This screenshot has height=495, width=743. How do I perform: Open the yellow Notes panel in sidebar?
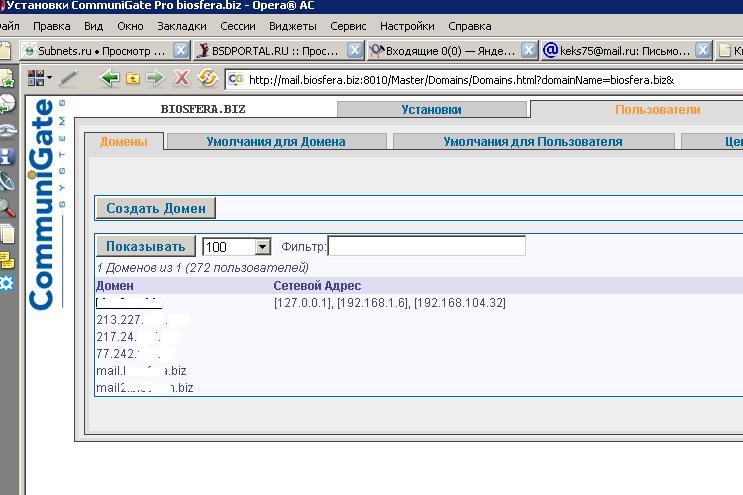(x=7, y=259)
